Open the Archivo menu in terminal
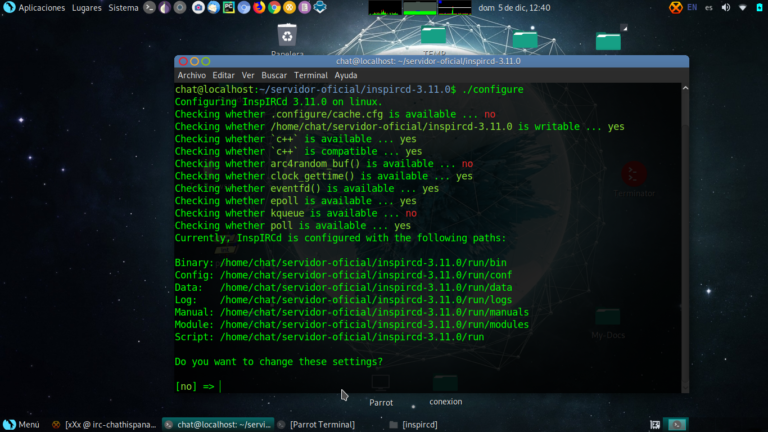768x432 pixels. [x=191, y=75]
